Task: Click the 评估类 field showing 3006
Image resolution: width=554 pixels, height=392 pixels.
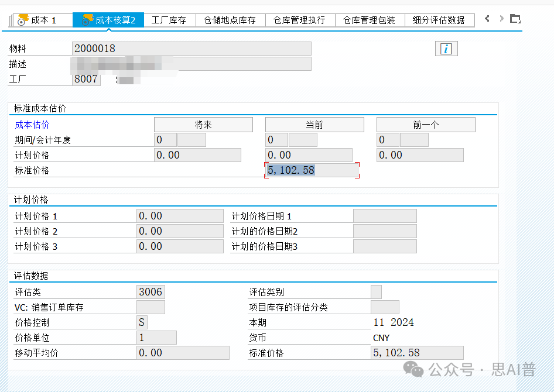Action: point(151,292)
